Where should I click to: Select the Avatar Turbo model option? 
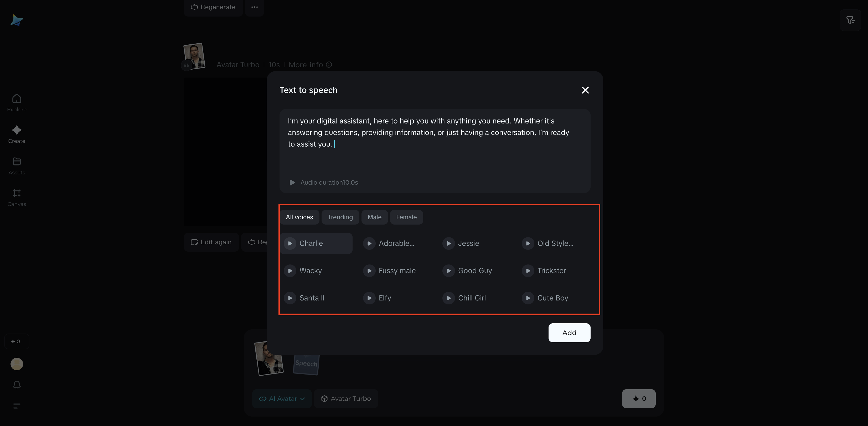[346, 398]
